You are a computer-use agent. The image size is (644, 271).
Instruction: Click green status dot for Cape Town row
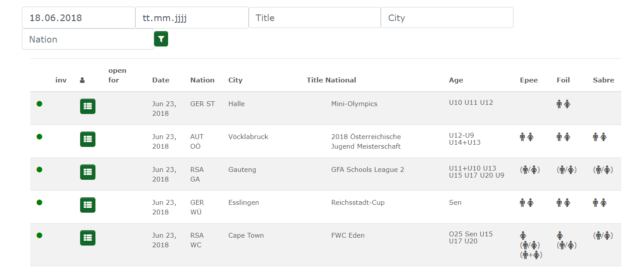(x=39, y=235)
